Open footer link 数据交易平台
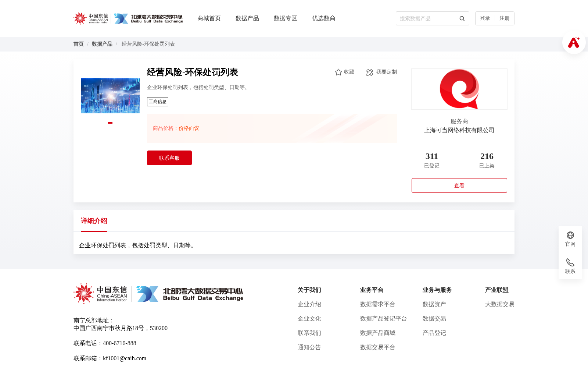588x368 pixels. [x=378, y=347]
